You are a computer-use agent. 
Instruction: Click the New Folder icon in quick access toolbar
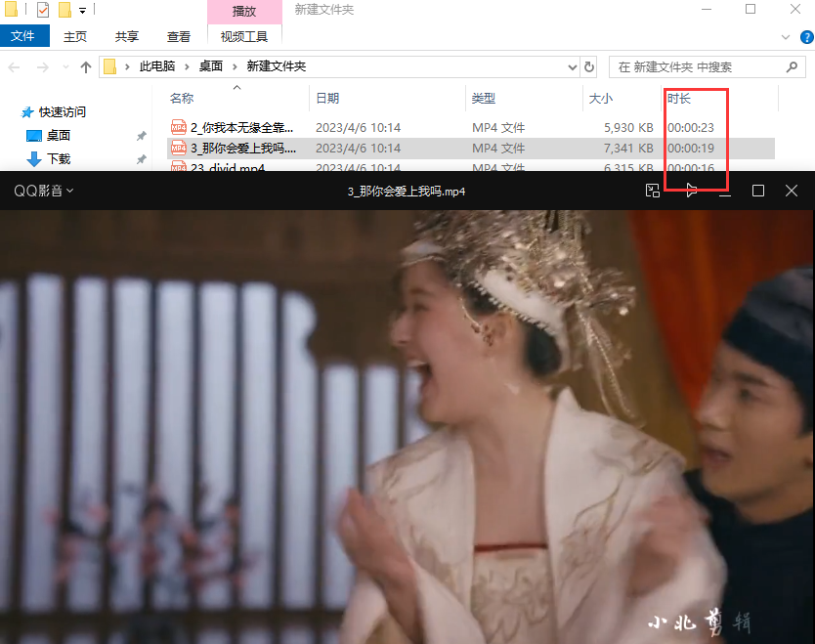coord(64,10)
